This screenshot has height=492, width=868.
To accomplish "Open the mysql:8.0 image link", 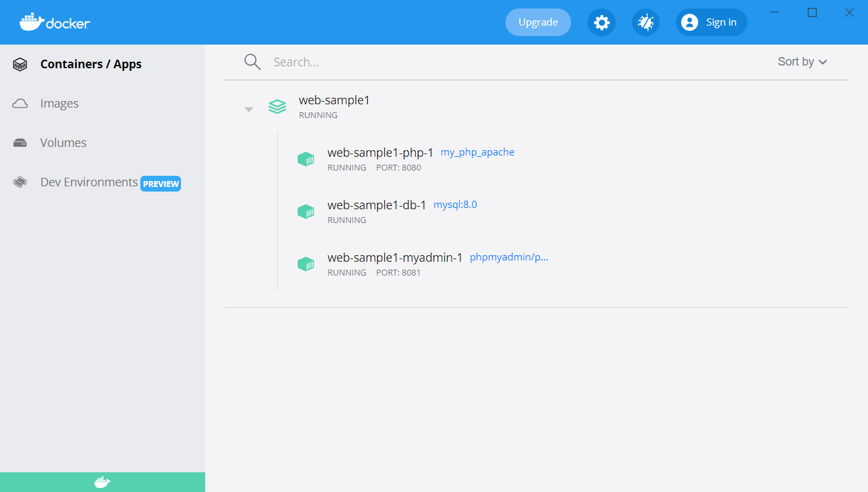I will pos(455,205).
